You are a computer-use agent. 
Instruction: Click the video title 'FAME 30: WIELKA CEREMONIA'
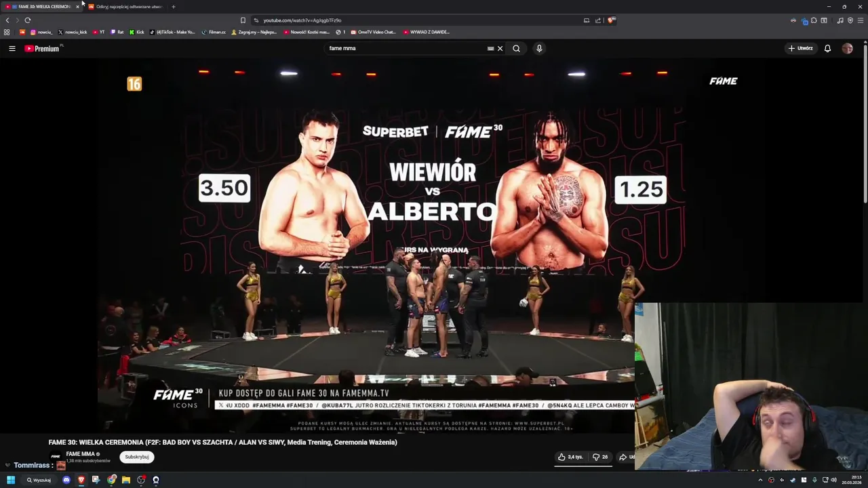[x=223, y=443]
